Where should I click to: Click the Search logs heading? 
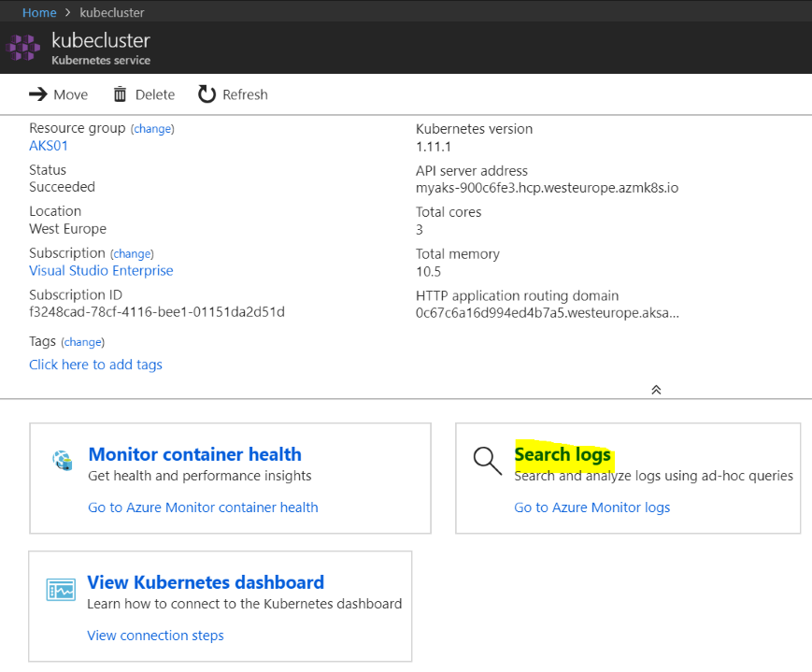pos(563,455)
